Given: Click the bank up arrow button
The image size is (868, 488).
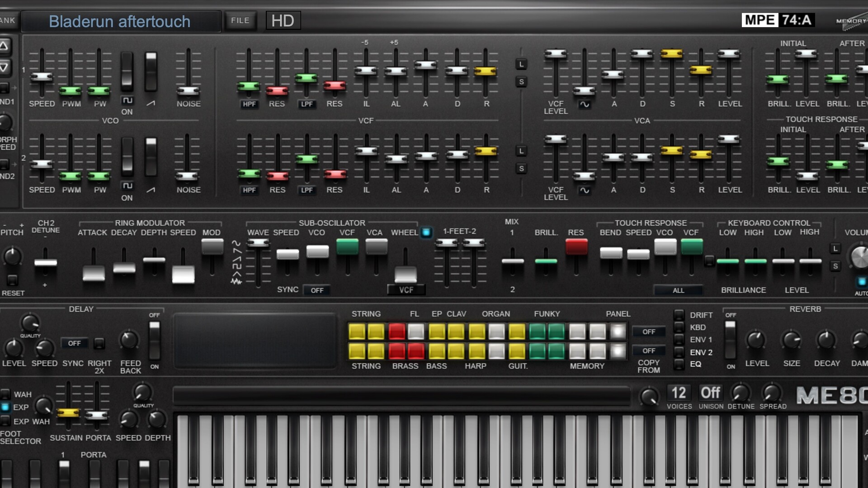Looking at the screenshot, I should click(5, 46).
